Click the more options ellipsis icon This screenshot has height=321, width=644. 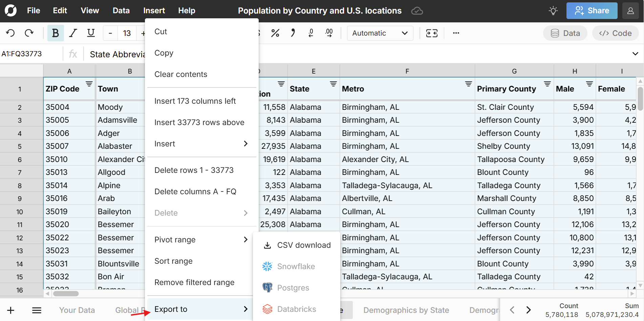pos(456,33)
